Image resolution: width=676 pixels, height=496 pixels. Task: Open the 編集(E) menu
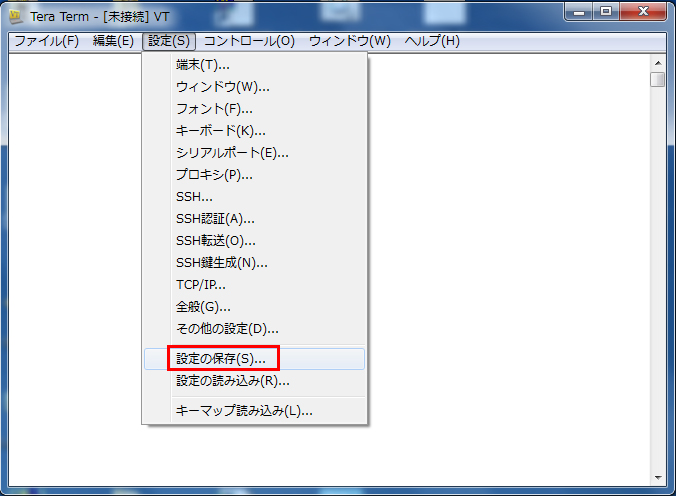pyautogui.click(x=113, y=41)
